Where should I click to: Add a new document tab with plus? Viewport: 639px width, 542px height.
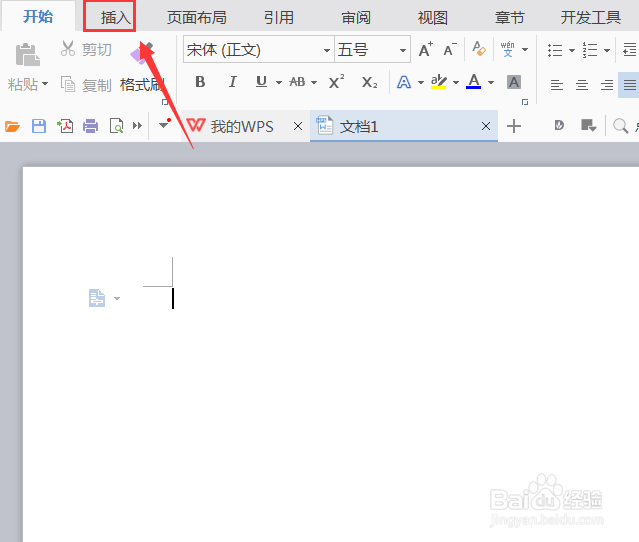coord(514,126)
